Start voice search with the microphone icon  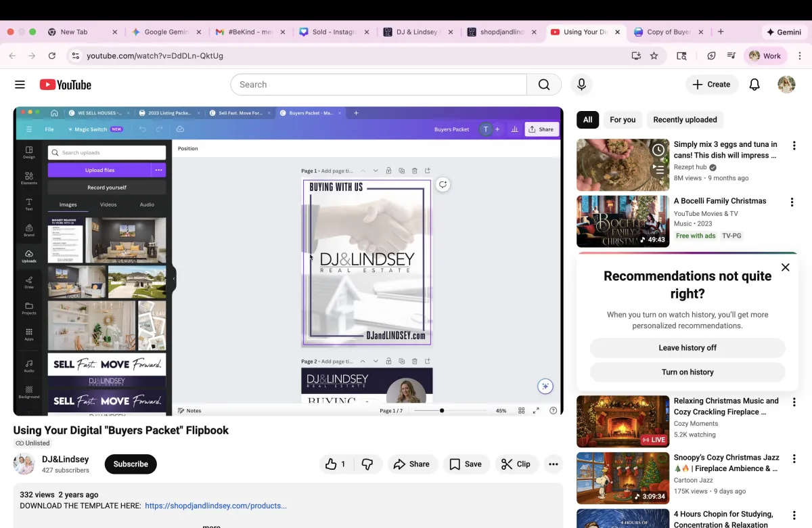(x=581, y=85)
